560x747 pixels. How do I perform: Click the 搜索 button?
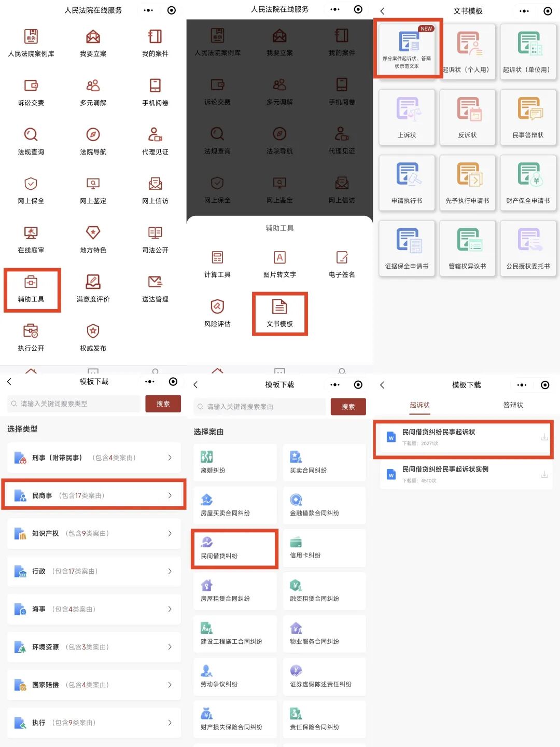[x=163, y=404]
